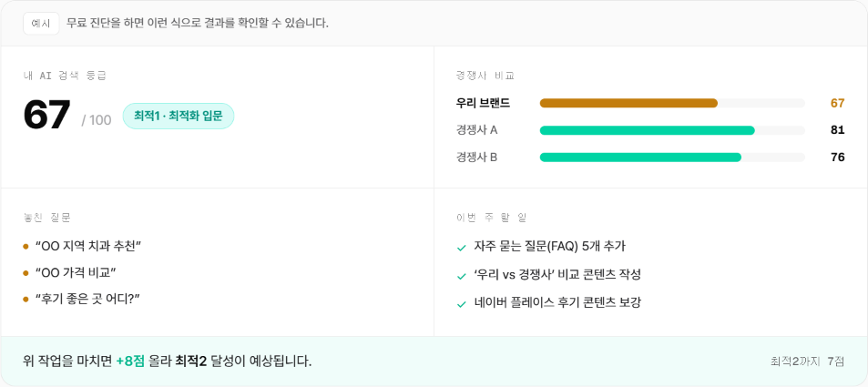Click the checkmark beside 자주 묻는 질문(FAQ) 5개 추가
The image size is (868, 387).
461,248
